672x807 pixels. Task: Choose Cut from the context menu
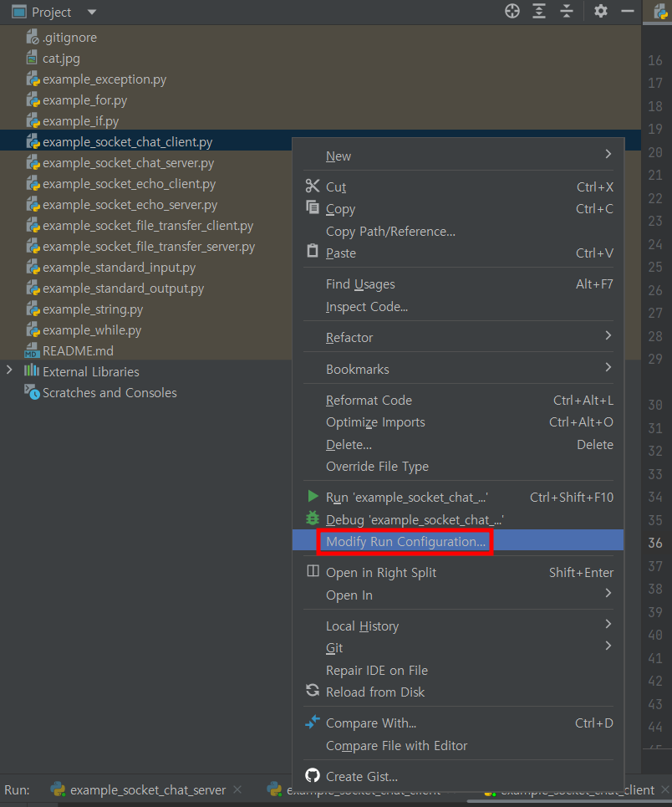tap(458, 186)
